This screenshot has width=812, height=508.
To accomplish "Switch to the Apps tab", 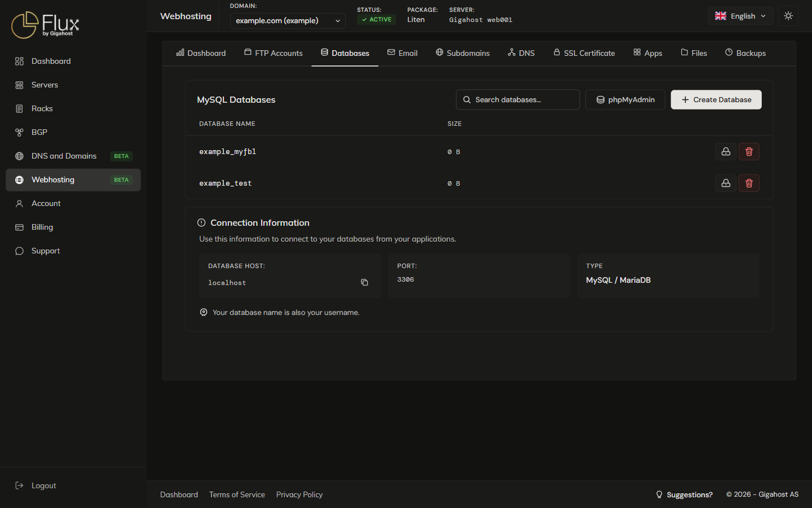I will pyautogui.click(x=648, y=53).
